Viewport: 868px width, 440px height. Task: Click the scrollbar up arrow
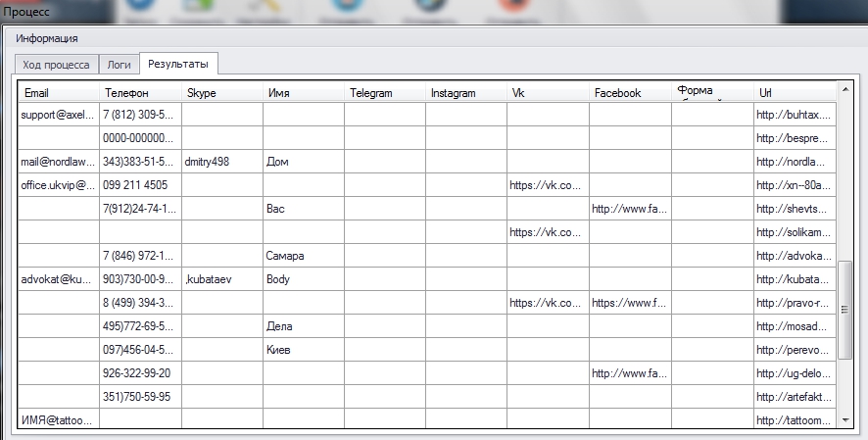coord(844,88)
